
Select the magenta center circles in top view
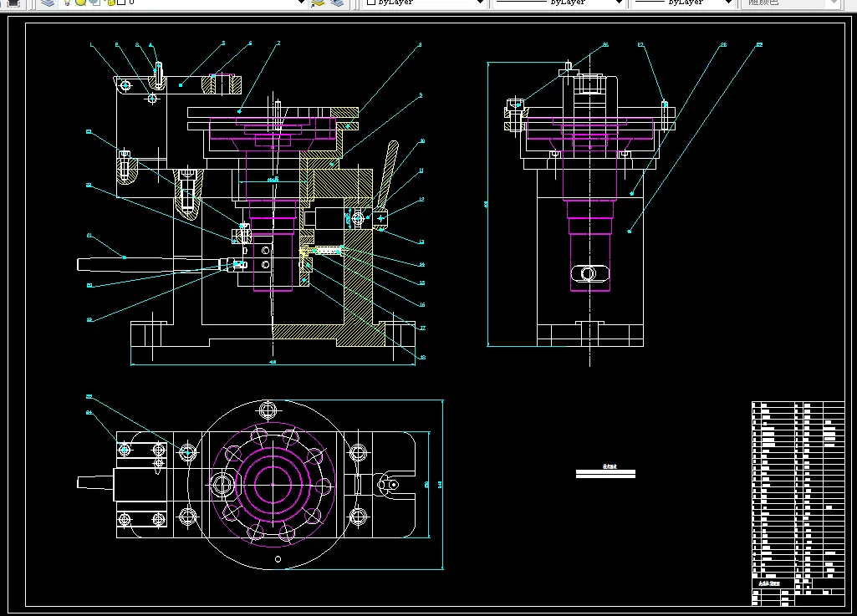coord(273,484)
